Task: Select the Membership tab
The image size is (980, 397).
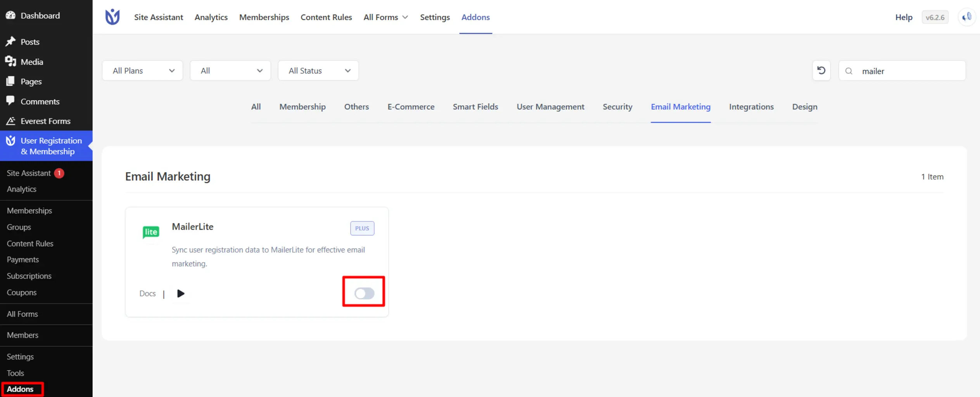Action: [302, 107]
